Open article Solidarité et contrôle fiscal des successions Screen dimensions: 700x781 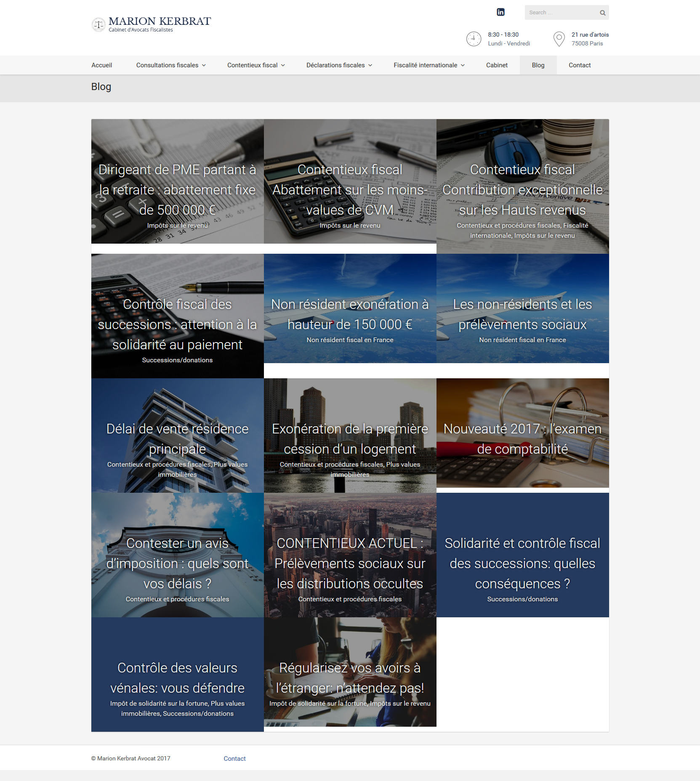click(522, 563)
